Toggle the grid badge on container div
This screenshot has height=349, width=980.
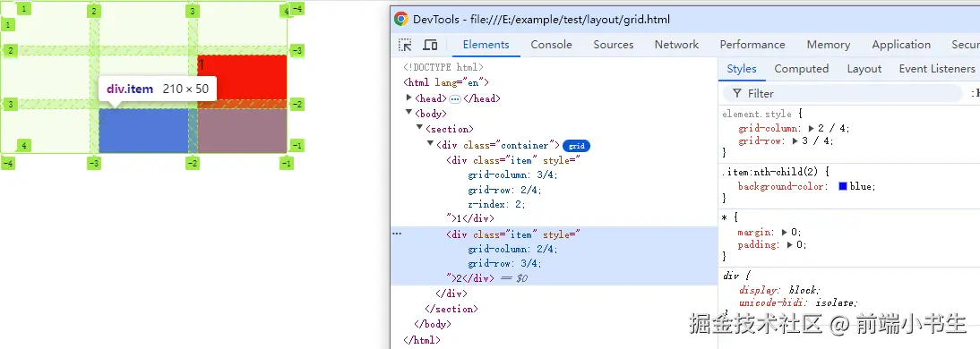[576, 146]
